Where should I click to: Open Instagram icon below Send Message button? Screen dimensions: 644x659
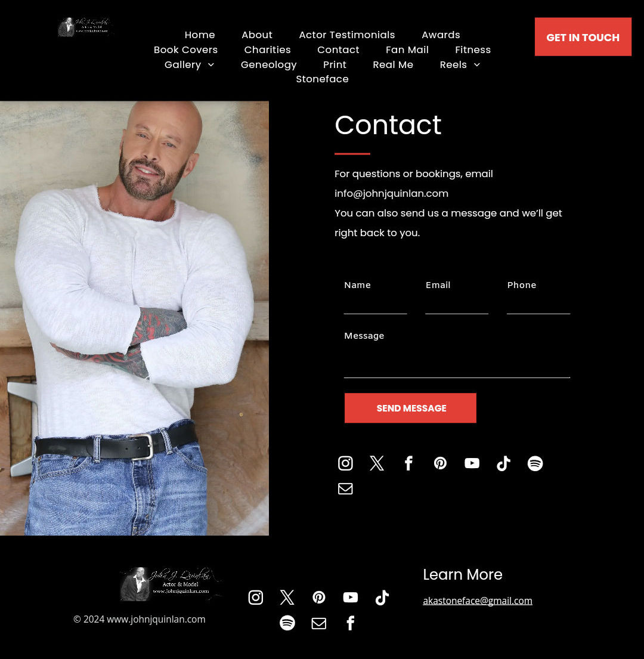pos(345,463)
